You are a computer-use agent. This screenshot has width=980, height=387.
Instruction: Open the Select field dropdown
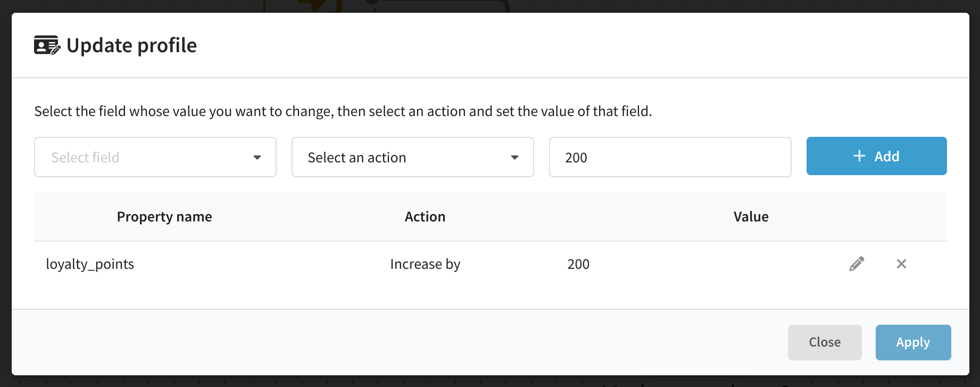tap(155, 157)
